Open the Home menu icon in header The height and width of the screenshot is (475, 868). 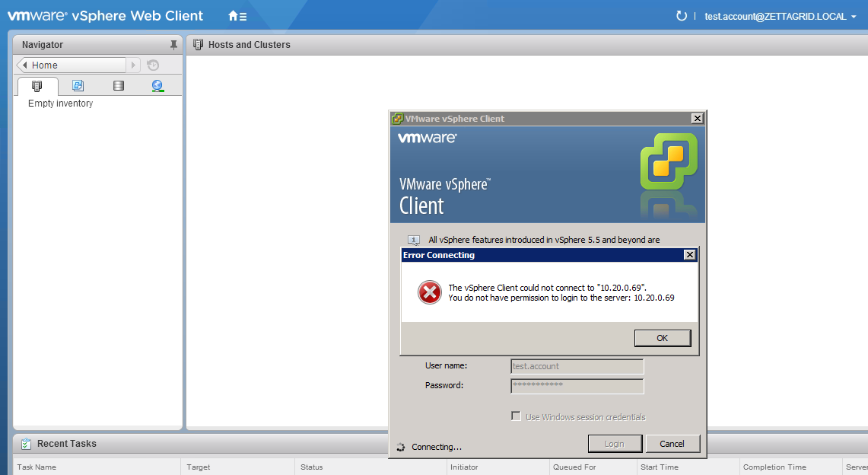click(237, 16)
